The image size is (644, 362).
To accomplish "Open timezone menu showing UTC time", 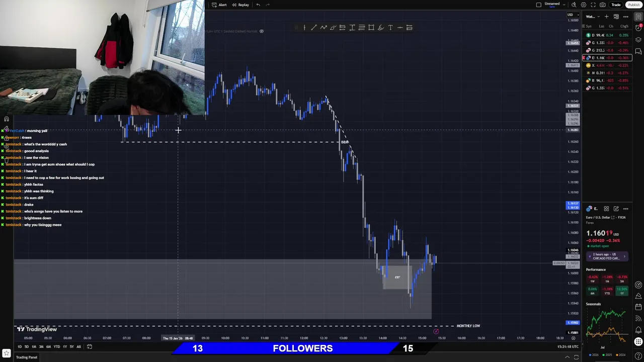I will pyautogui.click(x=568, y=347).
